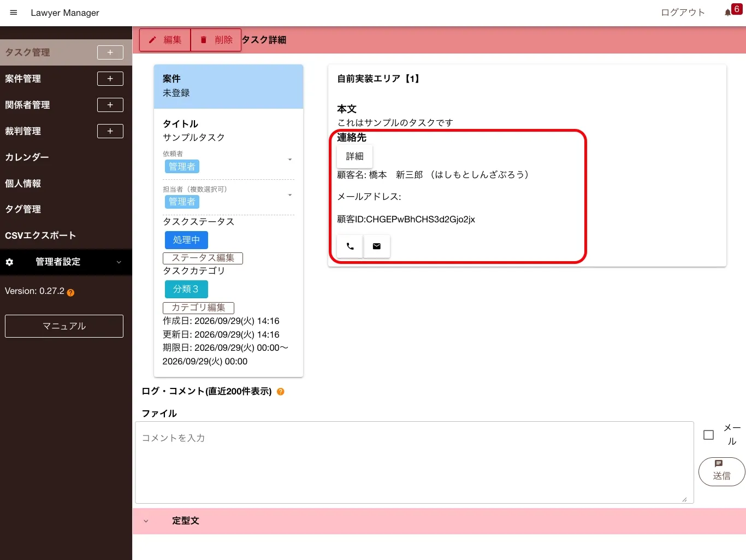Image resolution: width=746 pixels, height=560 pixels.
Task: Open the hamburger navigation menu
Action: click(14, 13)
